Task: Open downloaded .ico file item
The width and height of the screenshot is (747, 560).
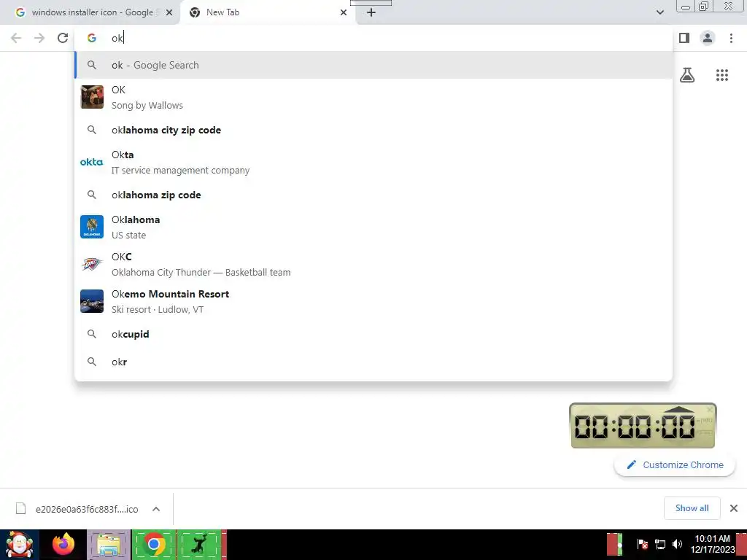Action: coord(87,509)
